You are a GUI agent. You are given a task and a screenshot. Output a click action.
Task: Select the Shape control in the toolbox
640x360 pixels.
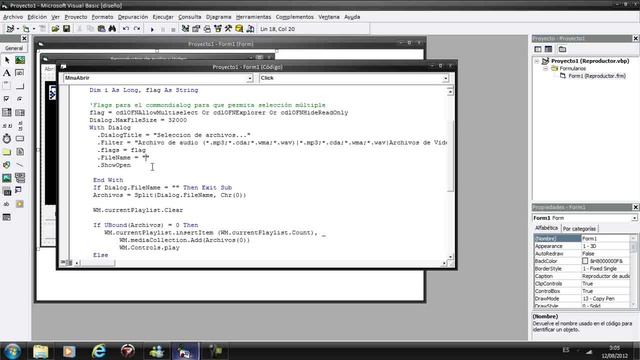(7, 165)
